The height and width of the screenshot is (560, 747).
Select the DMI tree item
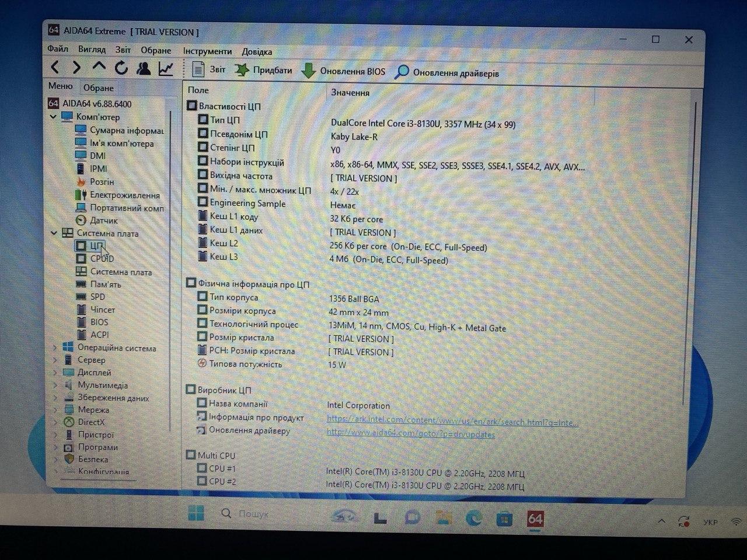90,156
